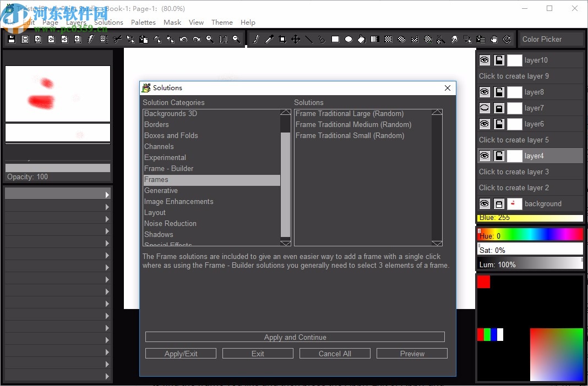Show layer7 via its eye toggle
Viewport: 588px width, 386px height.
point(484,108)
